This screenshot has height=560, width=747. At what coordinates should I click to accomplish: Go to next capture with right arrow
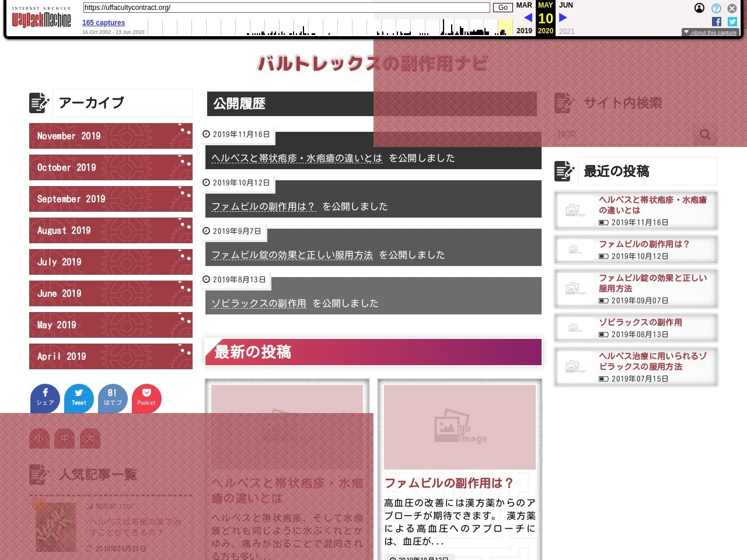563,17
